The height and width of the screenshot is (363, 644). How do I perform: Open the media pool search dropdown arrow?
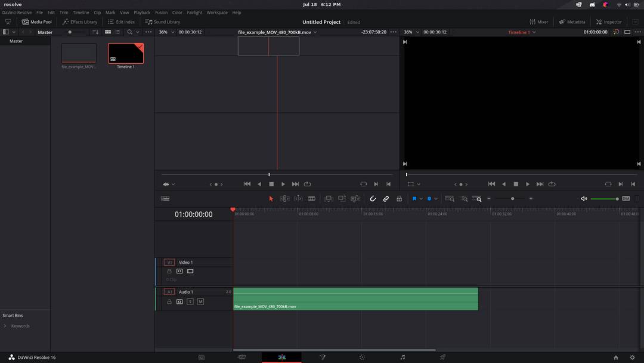coord(138,32)
